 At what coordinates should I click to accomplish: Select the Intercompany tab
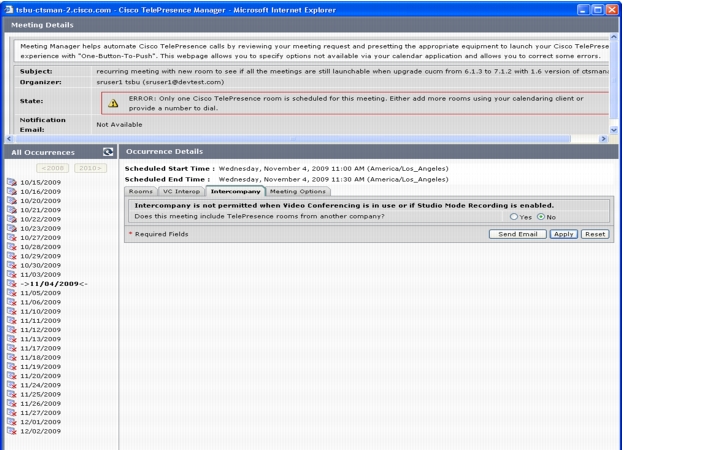click(235, 191)
